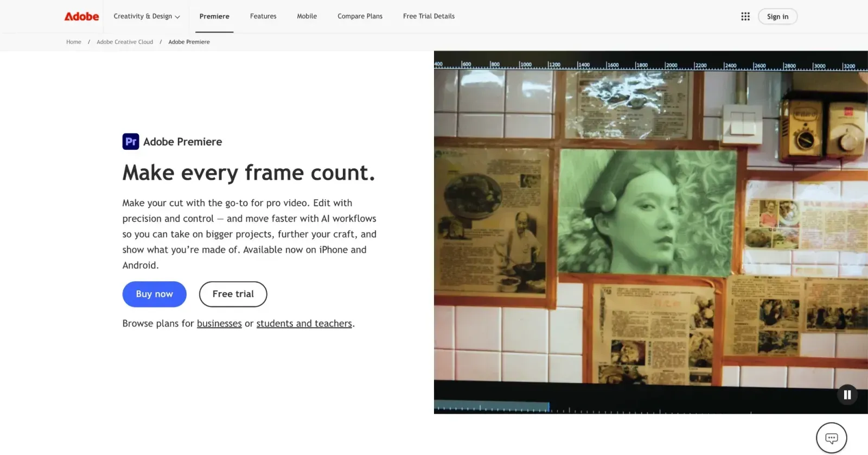View Free Trial Details
This screenshot has width=868, height=455.
point(429,16)
